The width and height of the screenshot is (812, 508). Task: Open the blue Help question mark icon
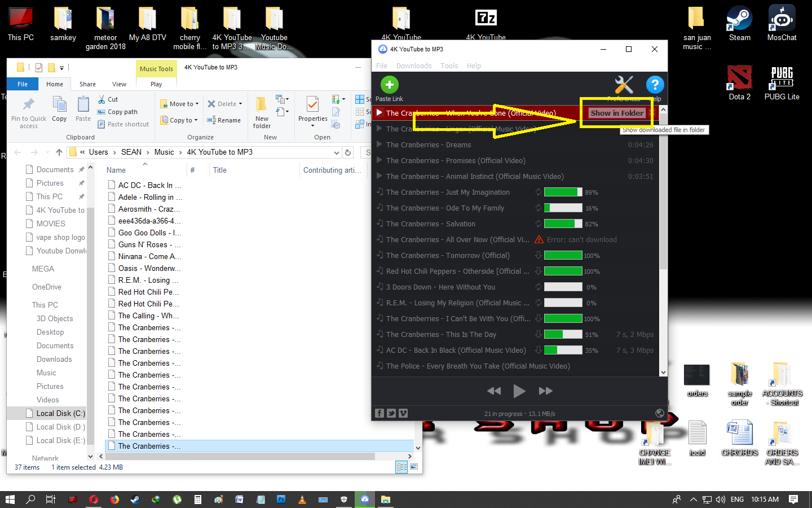point(655,85)
